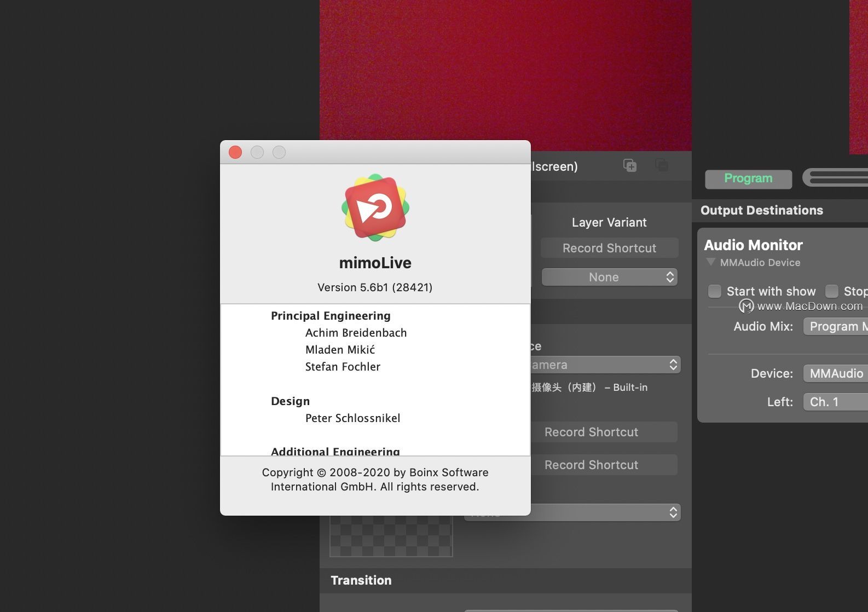This screenshot has width=868, height=612.
Task: Click the Additional Engineering heading
Action: (x=335, y=451)
